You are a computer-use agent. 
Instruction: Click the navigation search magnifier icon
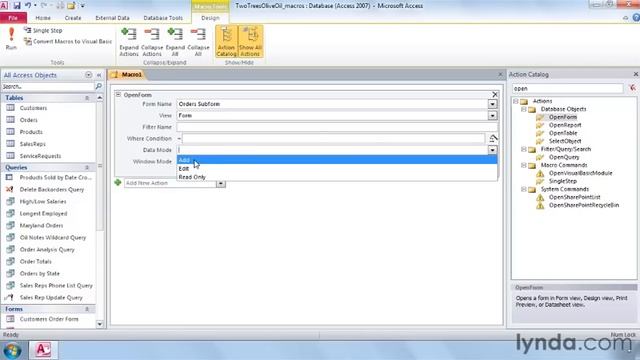(98, 87)
